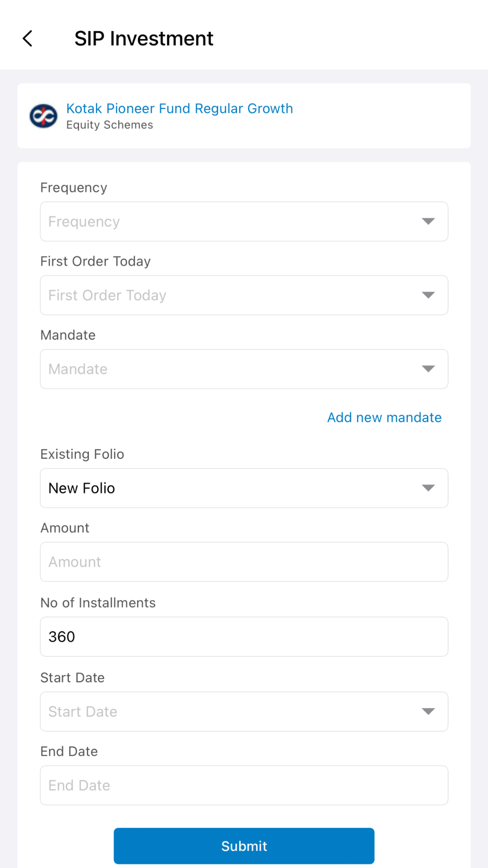
Task: Edit the No of Installments field
Action: coord(244,637)
